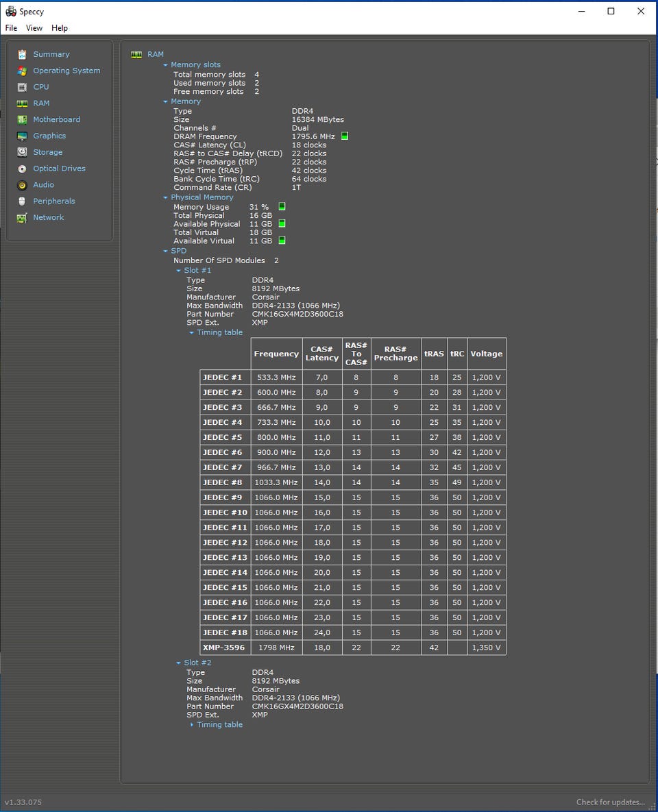Collapse Slot #1 Timing table
The image size is (658, 812).
click(191, 333)
